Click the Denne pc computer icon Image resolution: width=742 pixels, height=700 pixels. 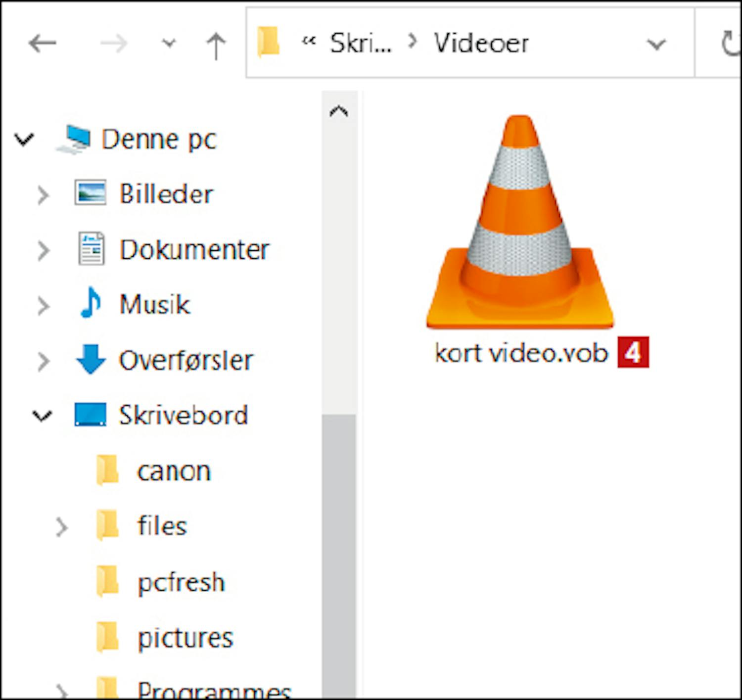pos(74,139)
